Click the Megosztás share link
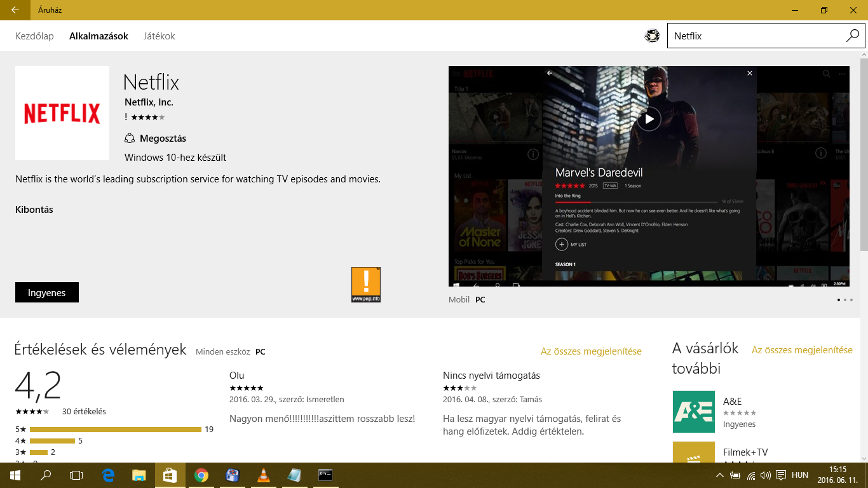868x488 pixels. (163, 139)
